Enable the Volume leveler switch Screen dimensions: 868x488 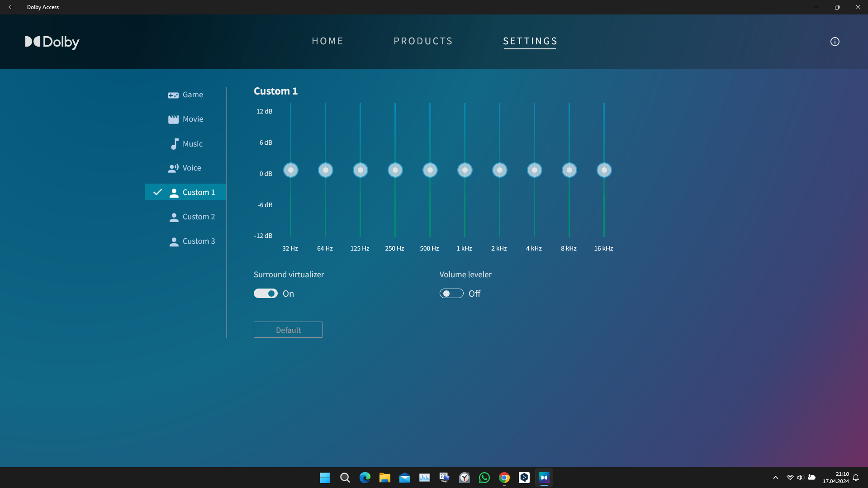[x=451, y=294]
